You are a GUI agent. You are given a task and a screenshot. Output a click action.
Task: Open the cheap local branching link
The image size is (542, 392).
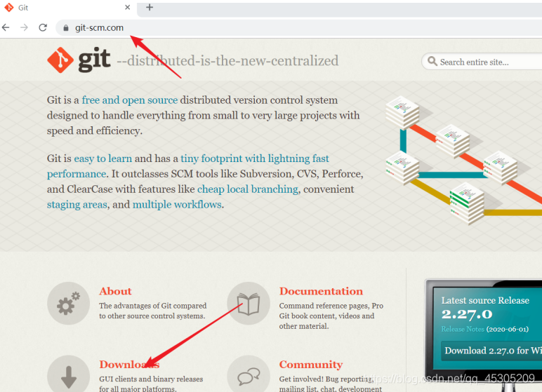(248, 189)
